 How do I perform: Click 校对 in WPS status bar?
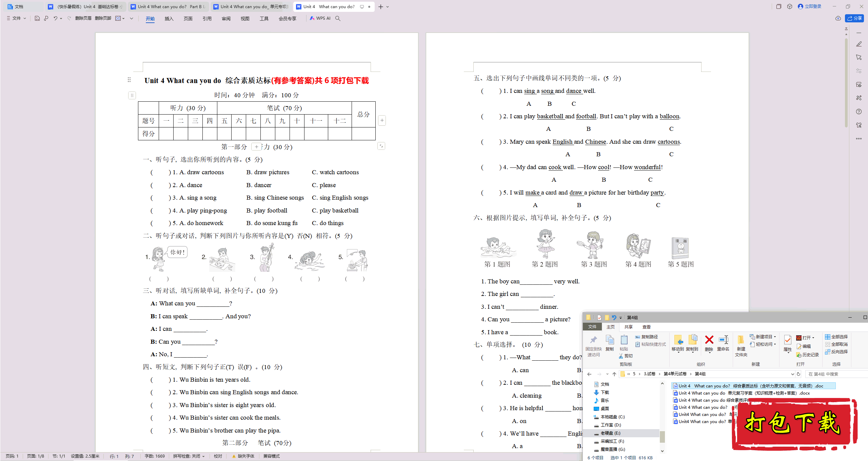pyautogui.click(x=218, y=456)
